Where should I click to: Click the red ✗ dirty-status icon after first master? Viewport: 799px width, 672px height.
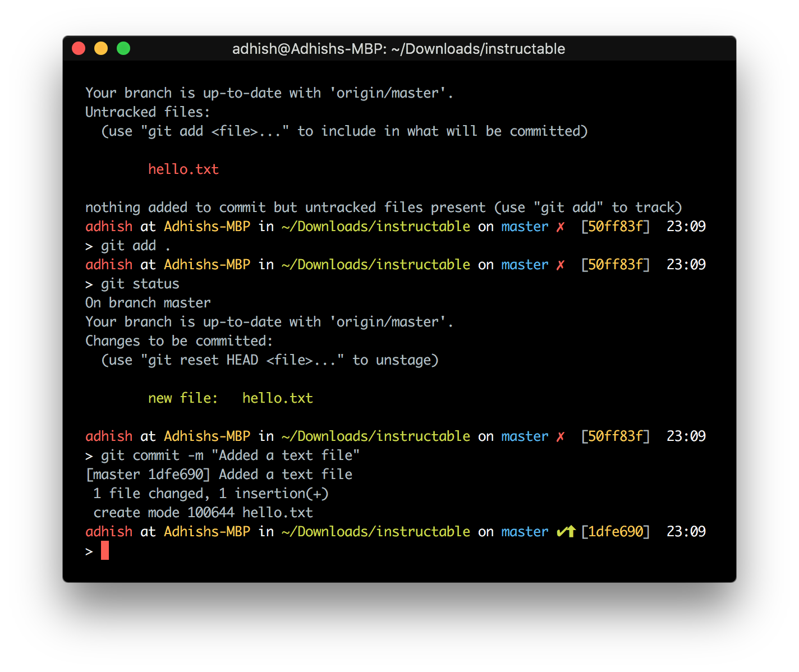pyautogui.click(x=559, y=227)
